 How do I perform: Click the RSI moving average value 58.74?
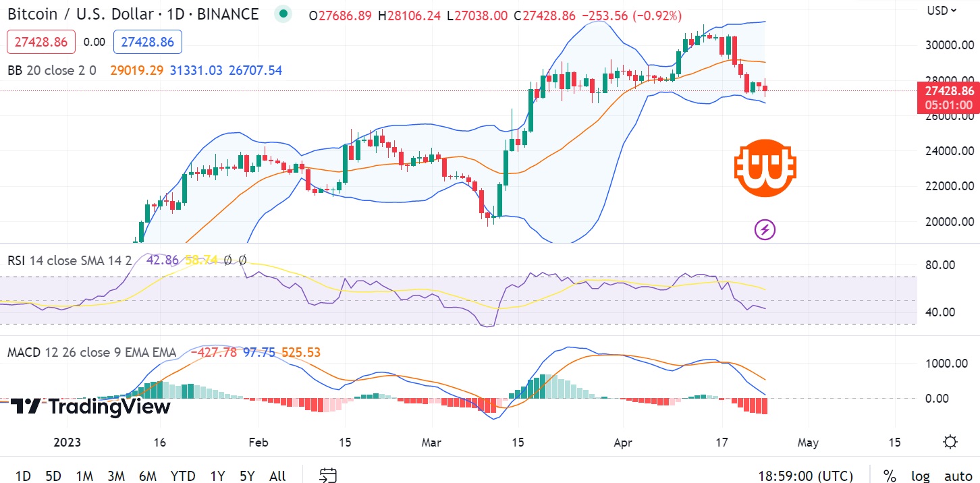pyautogui.click(x=200, y=260)
